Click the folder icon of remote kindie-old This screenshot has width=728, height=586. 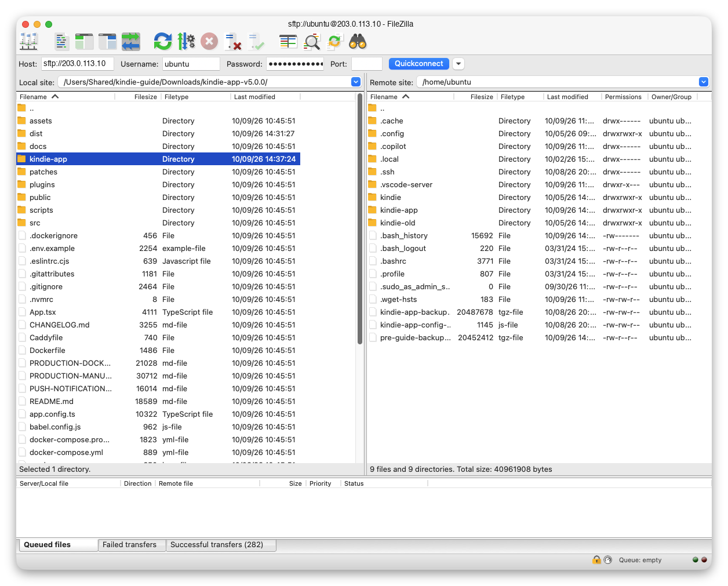point(373,223)
